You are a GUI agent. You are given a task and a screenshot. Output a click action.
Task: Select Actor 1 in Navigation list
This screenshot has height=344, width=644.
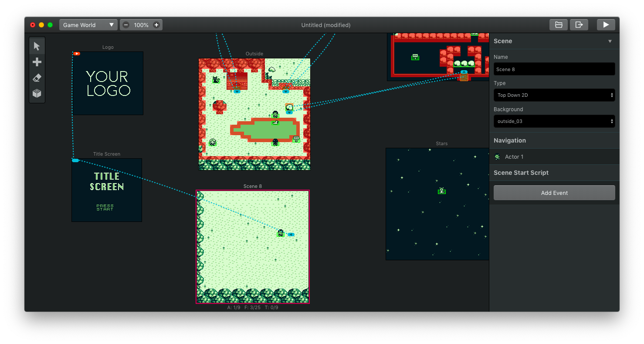pos(554,157)
